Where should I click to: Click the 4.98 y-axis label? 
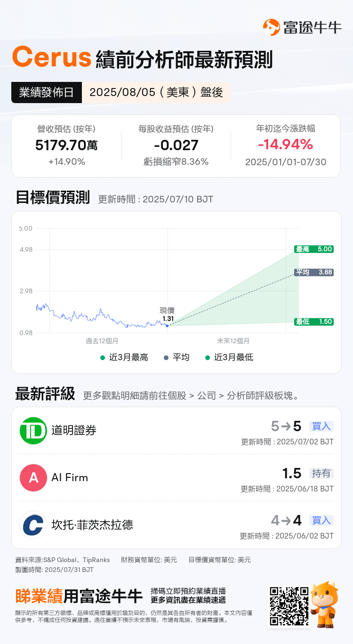tap(25, 250)
